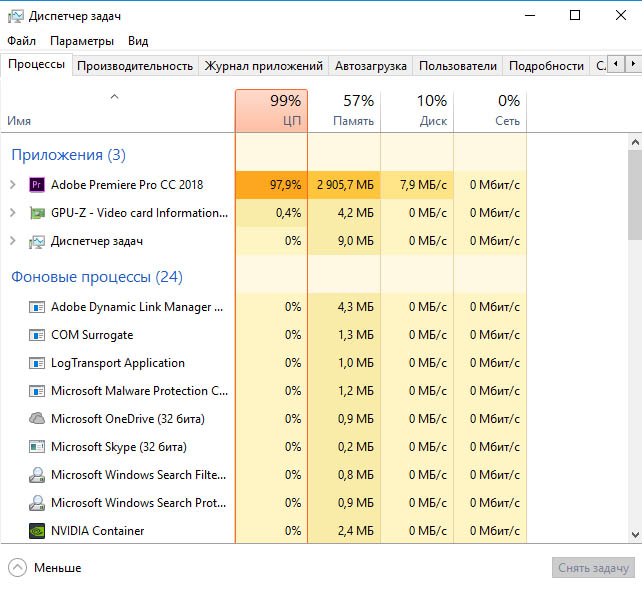The height and width of the screenshot is (592, 642).
Task: Click the LogTransport Application icon
Action: coord(37,363)
